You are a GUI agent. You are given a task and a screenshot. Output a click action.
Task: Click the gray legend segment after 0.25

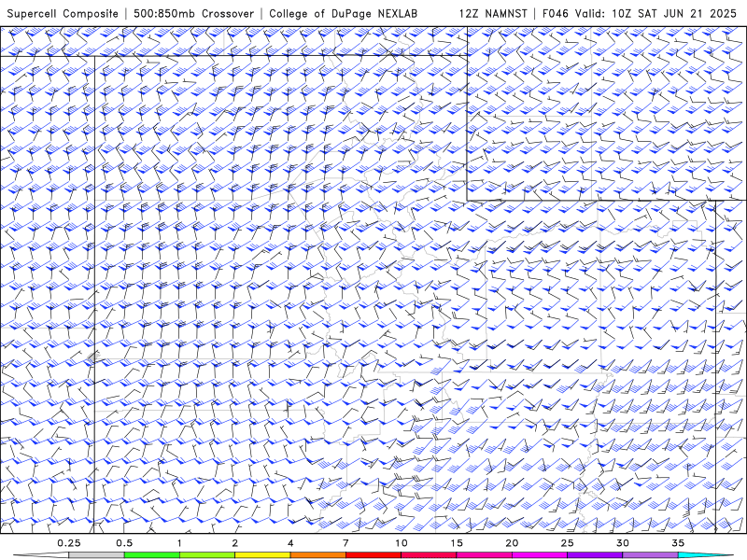point(96,555)
